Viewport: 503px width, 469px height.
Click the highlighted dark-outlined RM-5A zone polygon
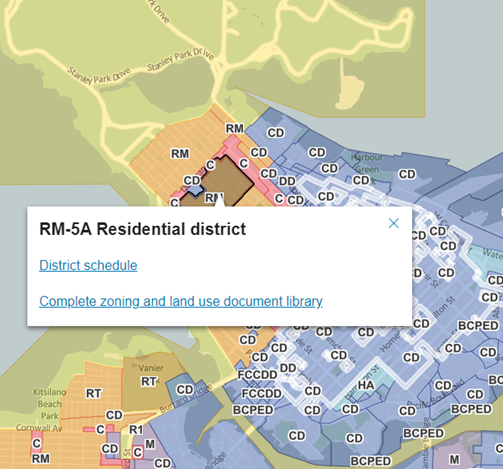[x=228, y=182]
